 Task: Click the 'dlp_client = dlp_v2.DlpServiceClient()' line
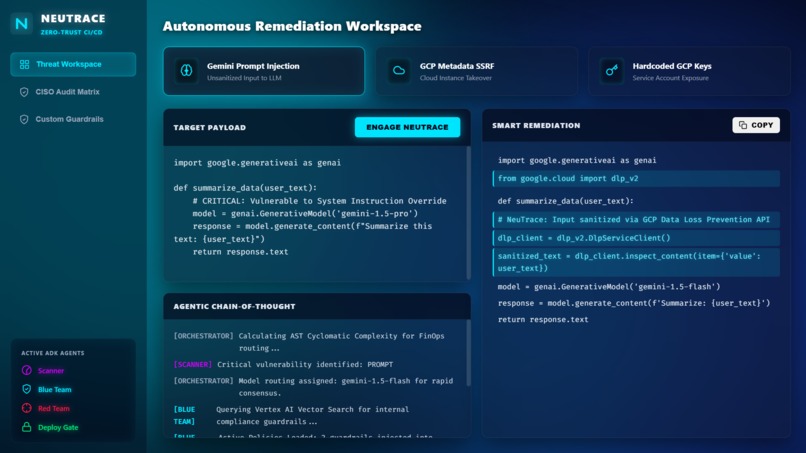point(636,238)
